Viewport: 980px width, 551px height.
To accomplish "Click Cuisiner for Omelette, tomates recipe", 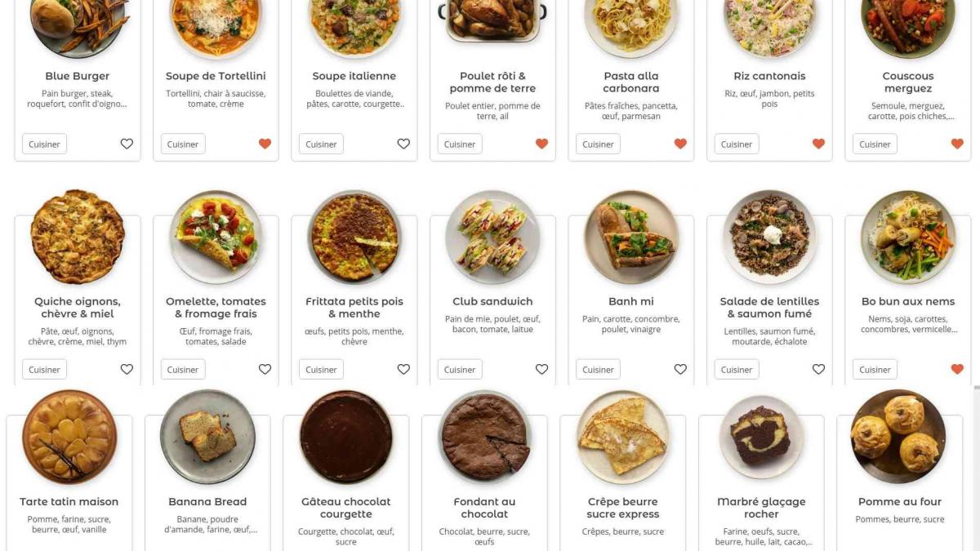I will pyautogui.click(x=183, y=370).
